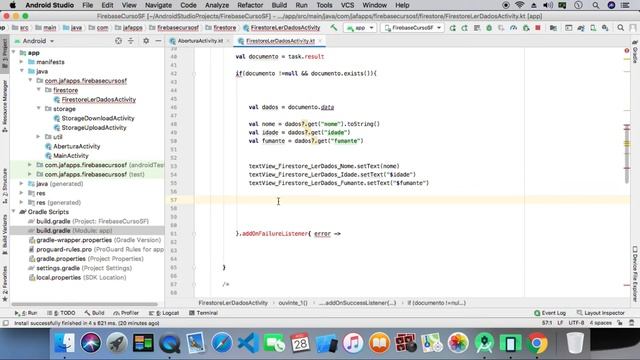Open Visual Studio Code from the Dock

pos(248,343)
